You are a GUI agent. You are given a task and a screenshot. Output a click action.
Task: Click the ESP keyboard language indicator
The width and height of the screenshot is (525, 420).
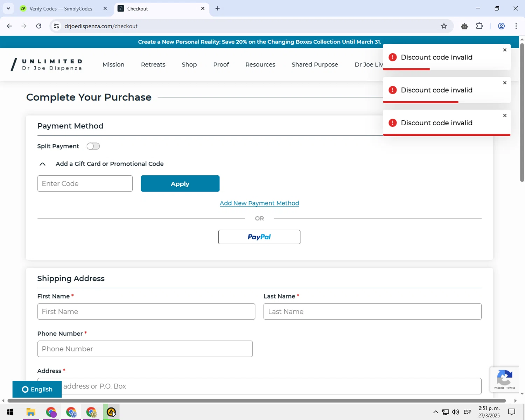[x=467, y=412]
